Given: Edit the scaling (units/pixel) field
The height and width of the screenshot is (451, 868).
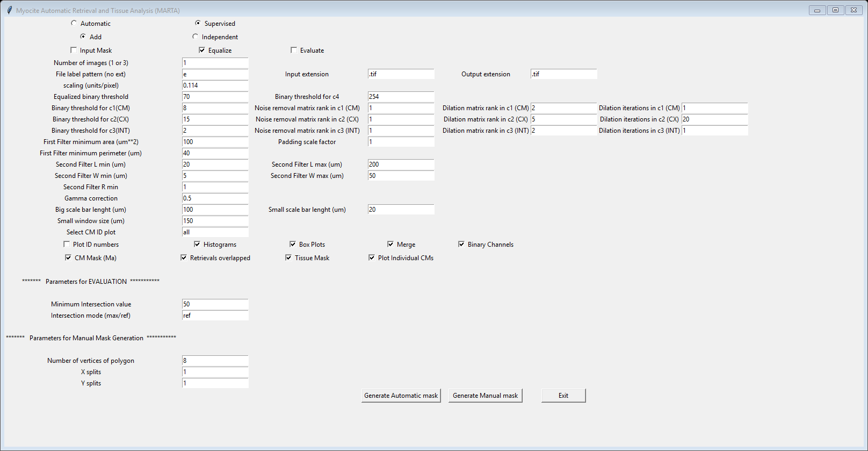Looking at the screenshot, I should (x=215, y=85).
